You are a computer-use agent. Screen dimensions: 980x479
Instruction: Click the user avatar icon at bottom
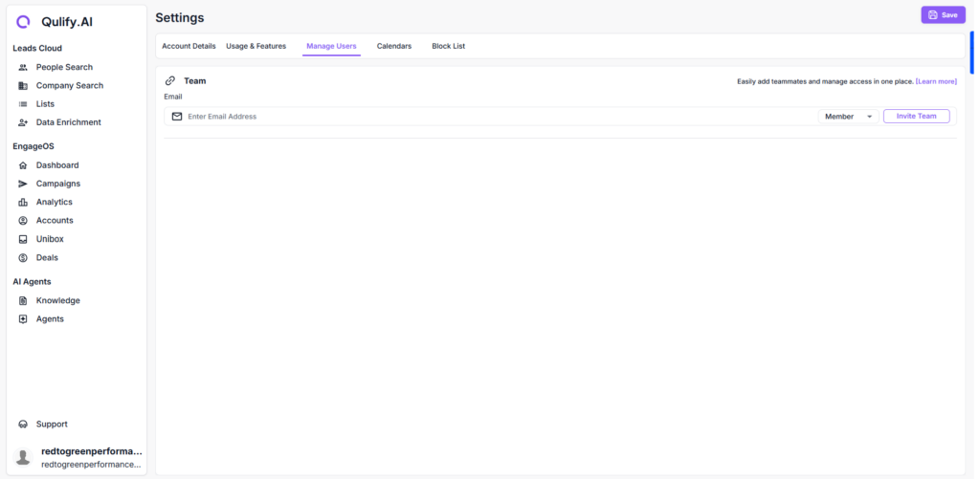coord(24,457)
